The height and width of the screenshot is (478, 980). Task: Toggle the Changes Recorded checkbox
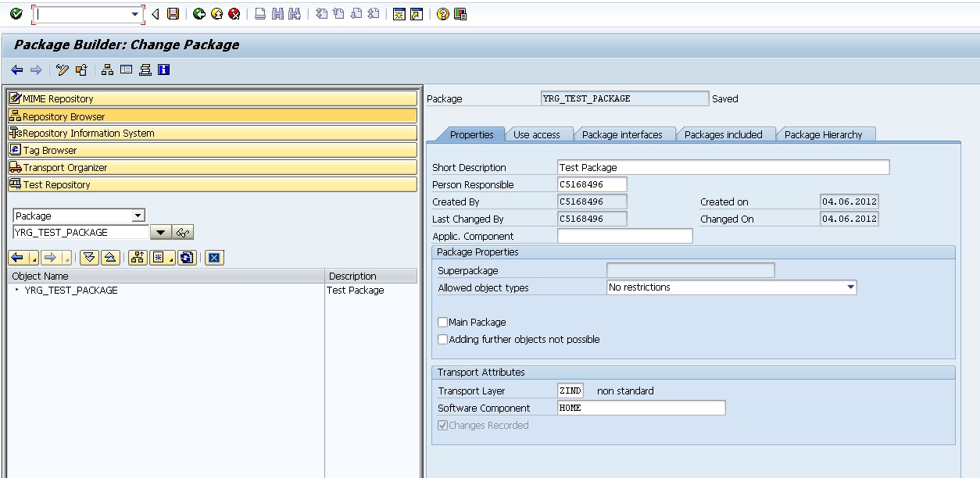point(443,425)
